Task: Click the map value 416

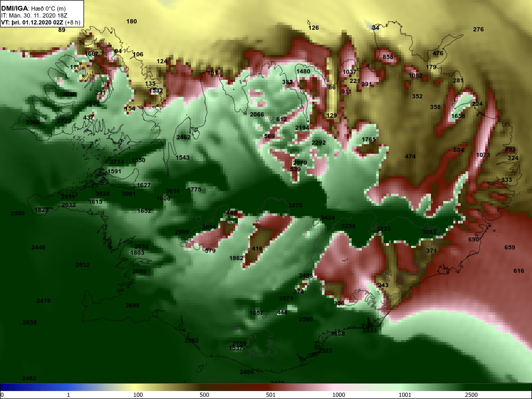Action: 257,248
